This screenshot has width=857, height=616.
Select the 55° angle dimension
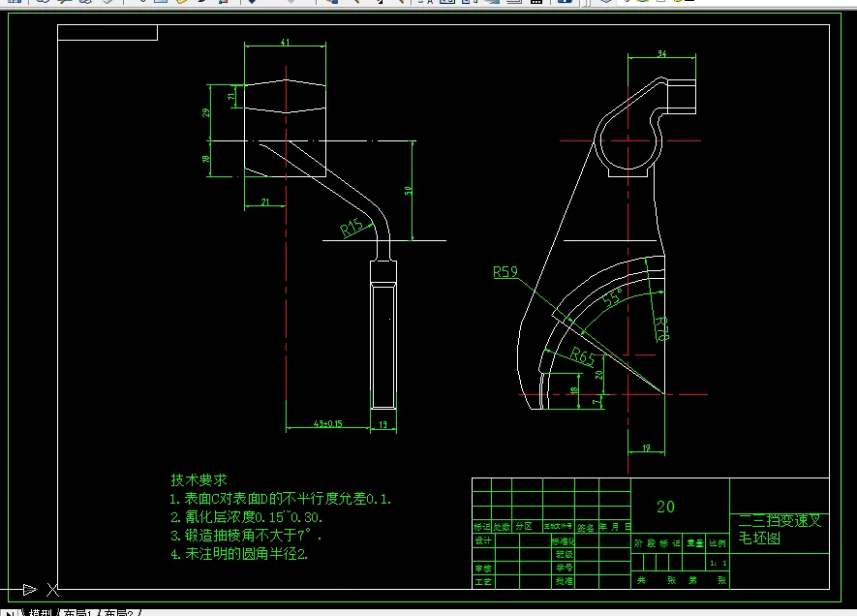click(612, 297)
